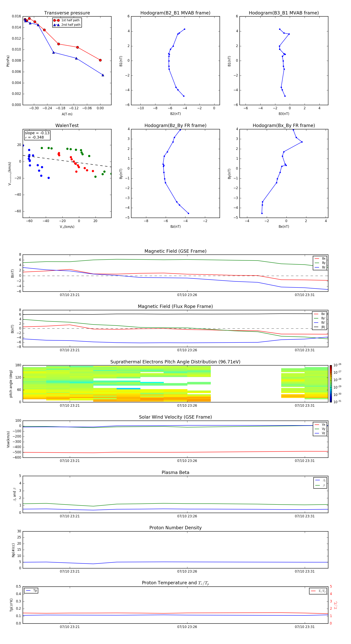Click the 'By' legend entry in GSE magnetic field
The height and width of the screenshot is (644, 351).
click(x=320, y=263)
